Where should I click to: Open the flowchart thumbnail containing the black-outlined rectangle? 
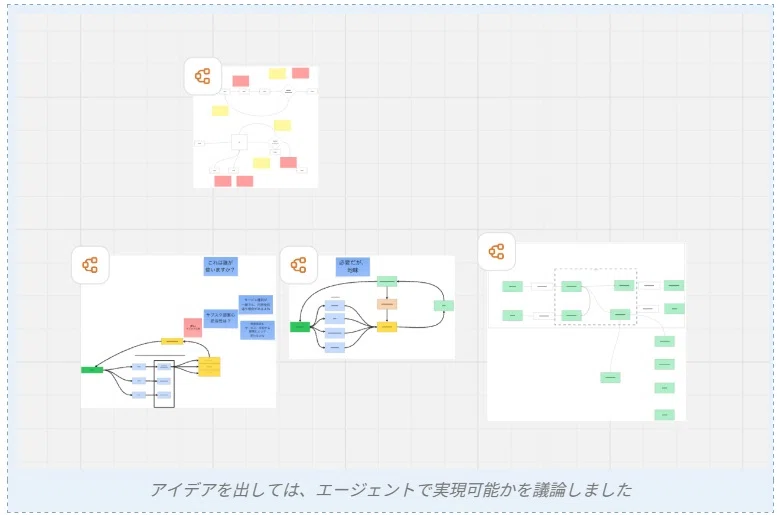(178, 332)
